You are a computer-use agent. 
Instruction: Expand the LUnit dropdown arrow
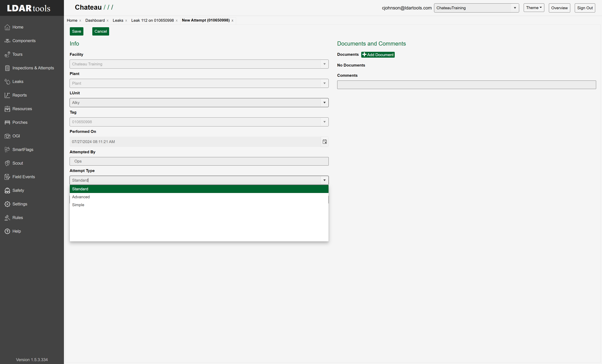325,103
